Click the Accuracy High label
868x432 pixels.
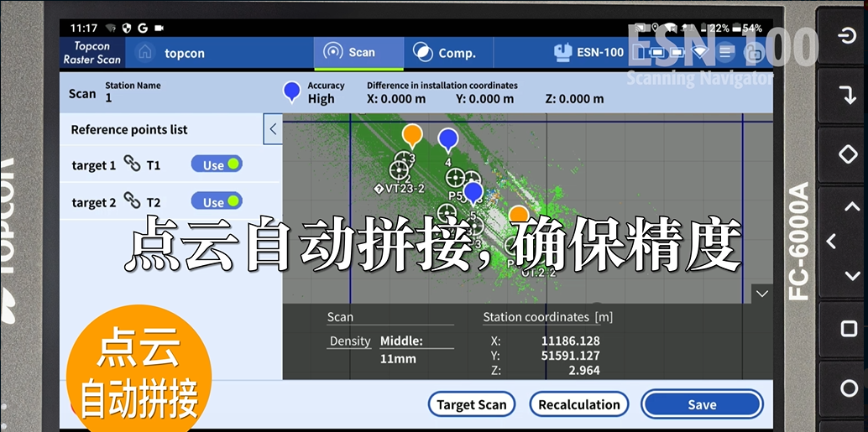(x=321, y=99)
